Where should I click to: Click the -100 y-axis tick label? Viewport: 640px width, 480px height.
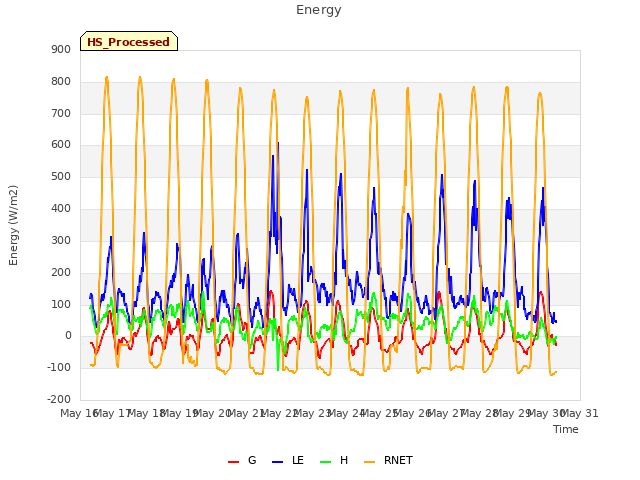[59, 368]
